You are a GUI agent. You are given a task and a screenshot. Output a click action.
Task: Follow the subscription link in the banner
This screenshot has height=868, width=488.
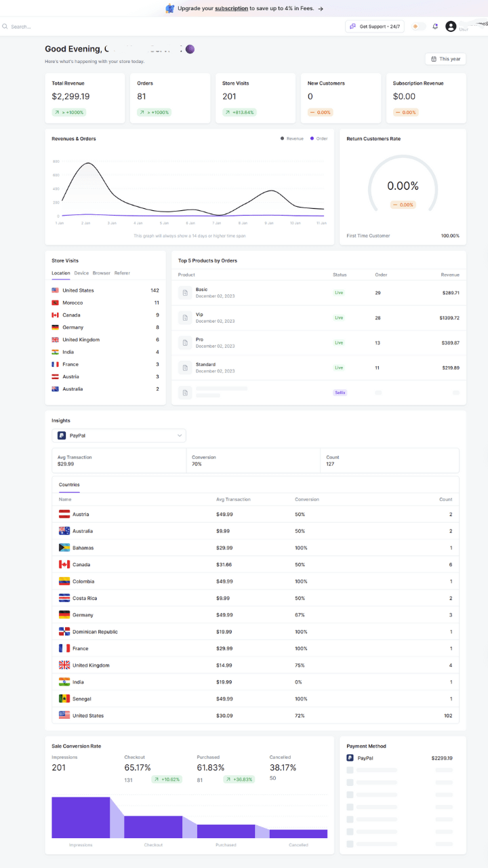pyautogui.click(x=231, y=9)
